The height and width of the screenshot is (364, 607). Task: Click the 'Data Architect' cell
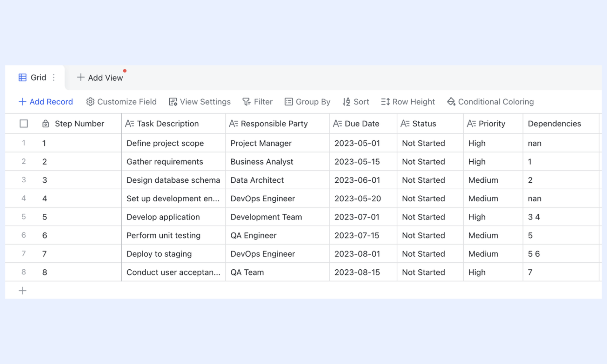coord(277,180)
